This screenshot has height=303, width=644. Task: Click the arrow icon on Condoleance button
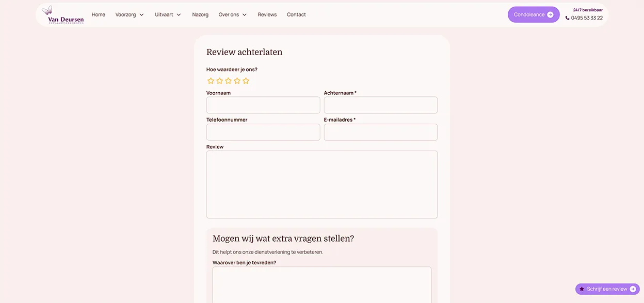coord(550,15)
